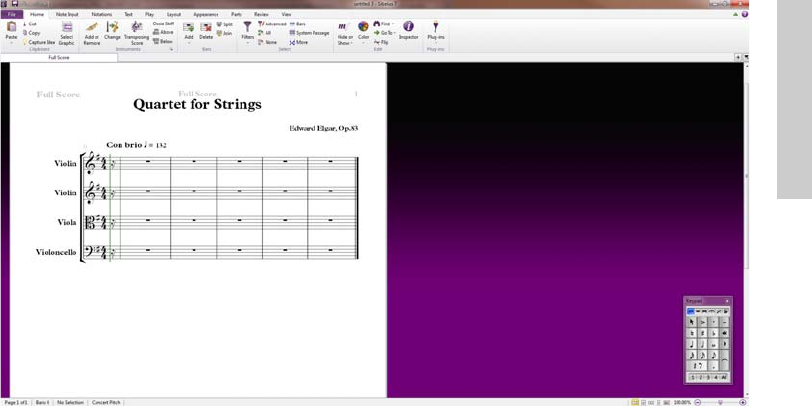Switch to the Play ribbon tab

coord(150,14)
